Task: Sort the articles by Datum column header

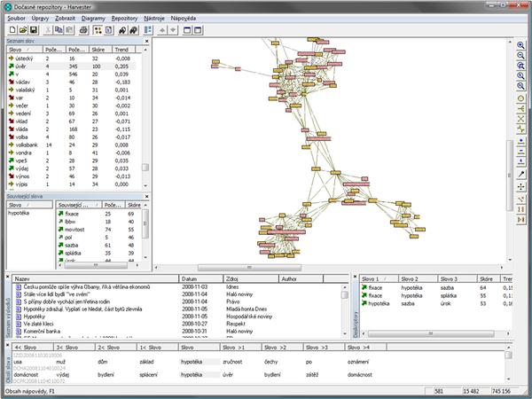Action: click(201, 279)
